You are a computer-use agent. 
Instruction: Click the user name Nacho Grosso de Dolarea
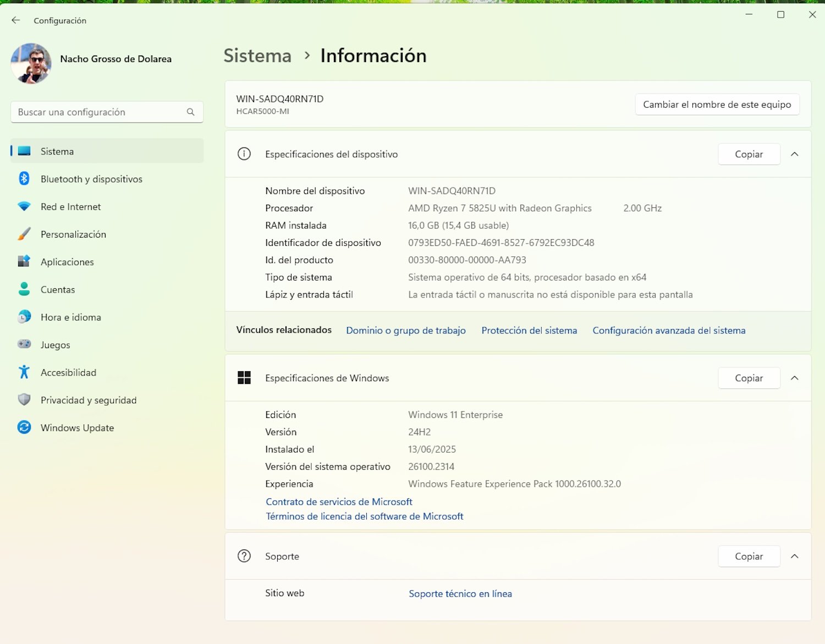(116, 59)
